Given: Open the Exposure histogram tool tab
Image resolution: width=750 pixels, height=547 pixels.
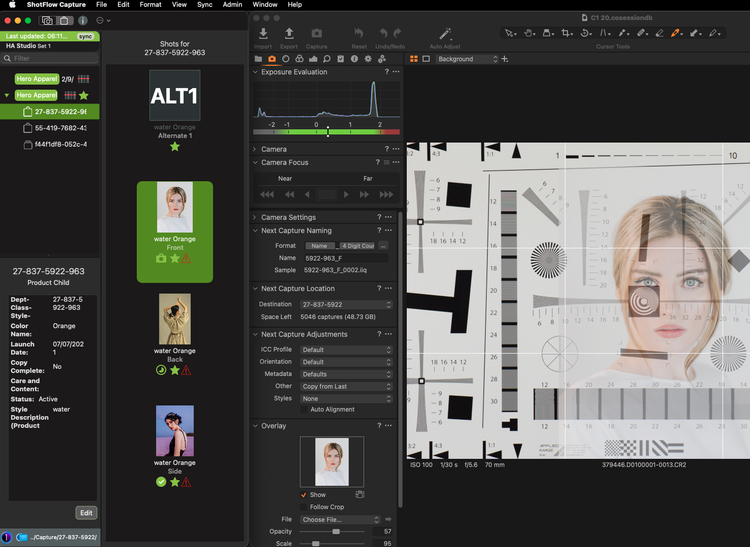Looking at the screenshot, I should (313, 59).
